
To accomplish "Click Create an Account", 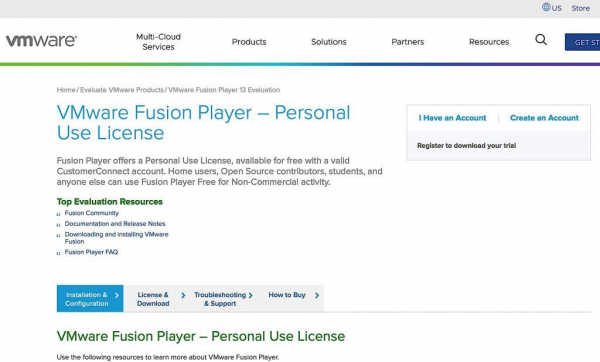I will [544, 118].
